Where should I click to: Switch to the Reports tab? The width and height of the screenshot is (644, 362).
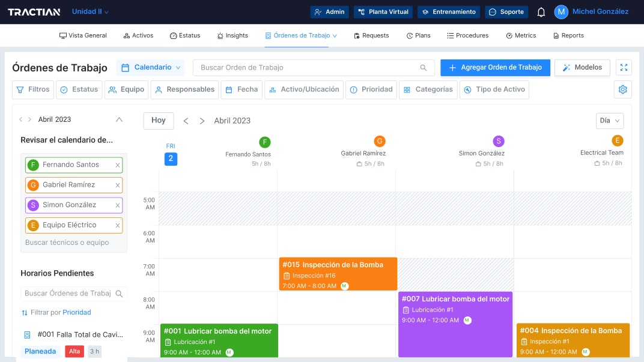pyautogui.click(x=568, y=35)
